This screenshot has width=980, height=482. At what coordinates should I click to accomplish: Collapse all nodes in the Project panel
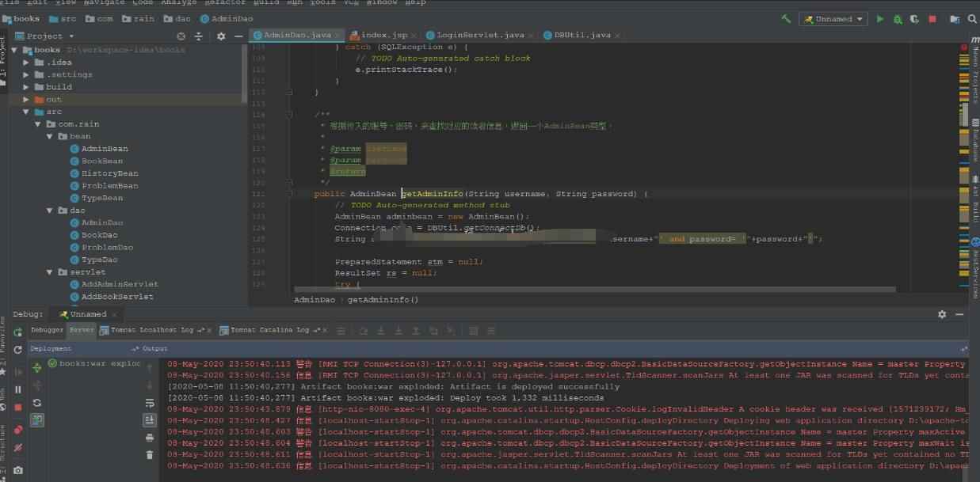[x=199, y=36]
